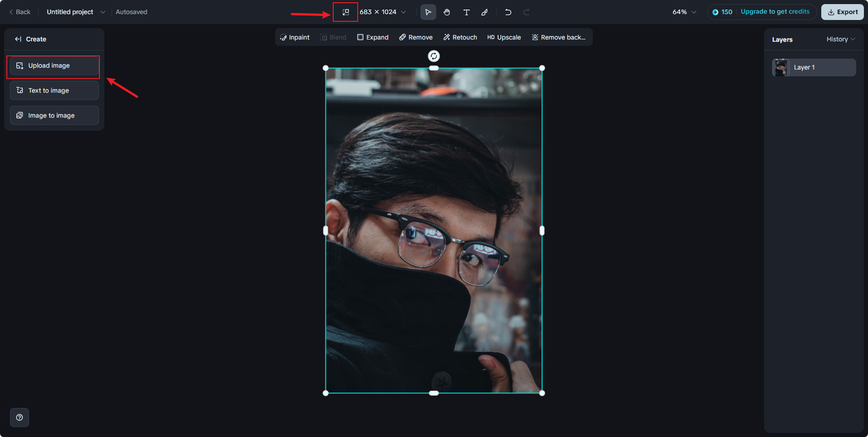
Task: Click the greyed-out Blend option
Action: (333, 37)
